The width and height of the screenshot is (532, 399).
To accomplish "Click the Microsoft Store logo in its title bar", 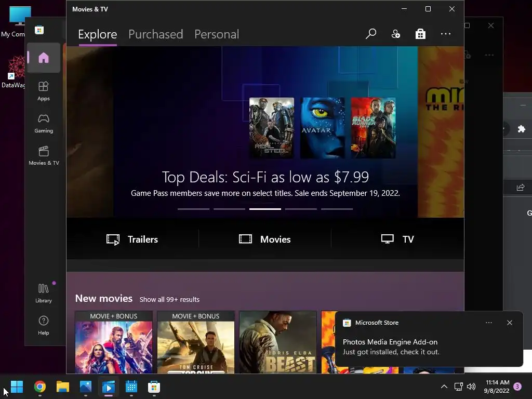I will [39, 30].
